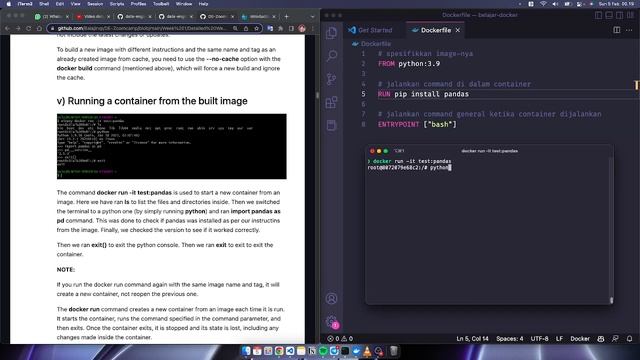Open the Source Control view in VS Code
Image resolution: width=640 pixels, height=360 pixels.
[331, 79]
